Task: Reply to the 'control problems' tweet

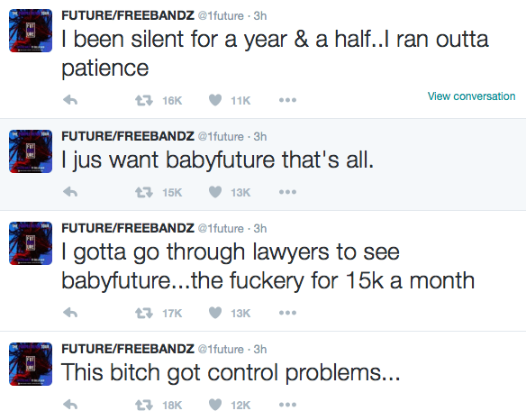Action: [70, 405]
